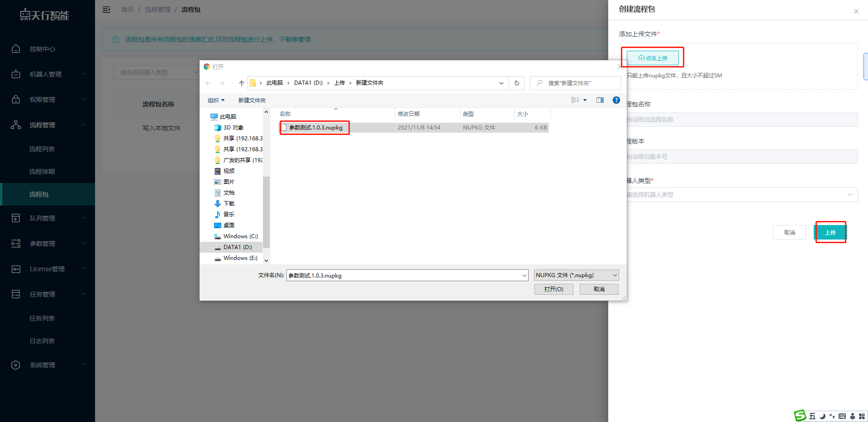Screen dimensions: 868x422
Task: Select 3D 对象 in the folder tree
Action: click(x=234, y=128)
